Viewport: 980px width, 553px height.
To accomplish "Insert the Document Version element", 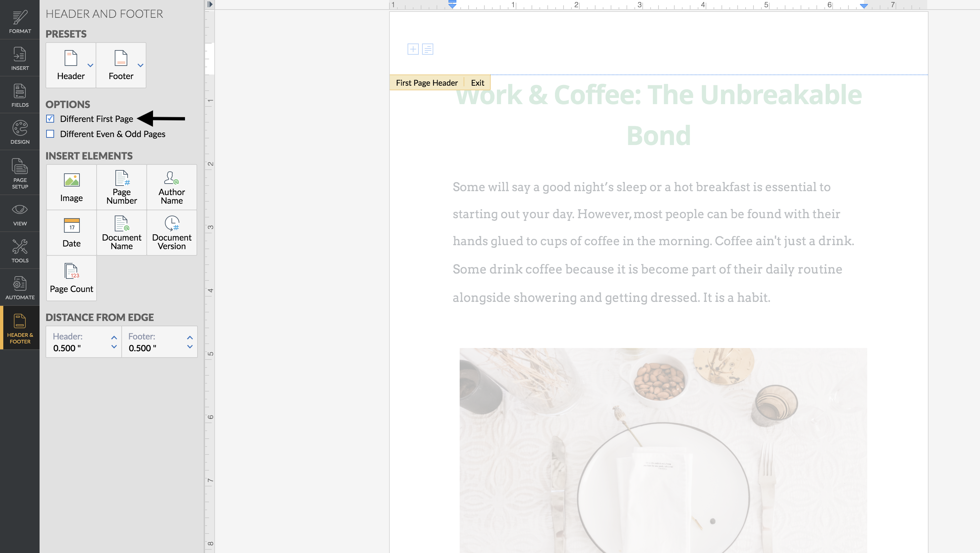I will point(171,232).
